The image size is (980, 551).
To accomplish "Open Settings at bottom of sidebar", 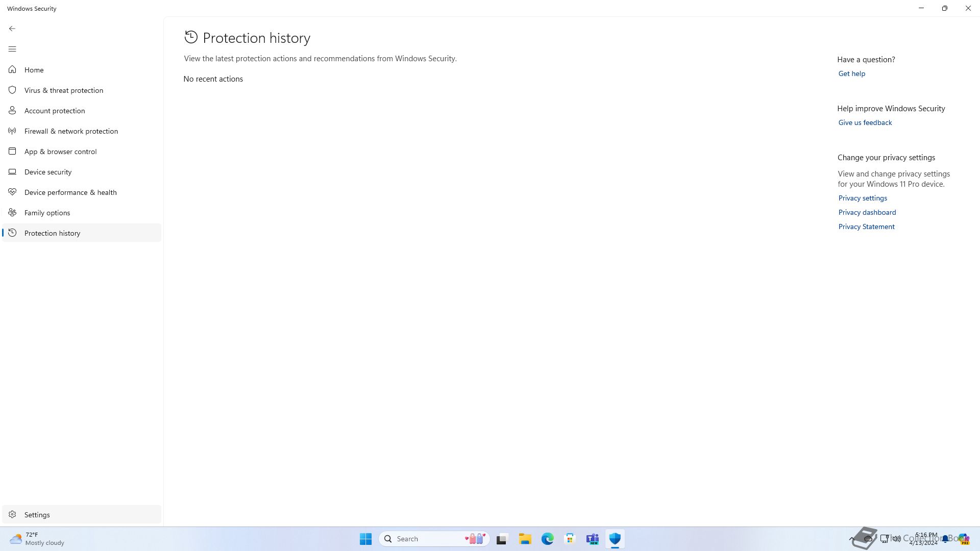I will click(82, 514).
